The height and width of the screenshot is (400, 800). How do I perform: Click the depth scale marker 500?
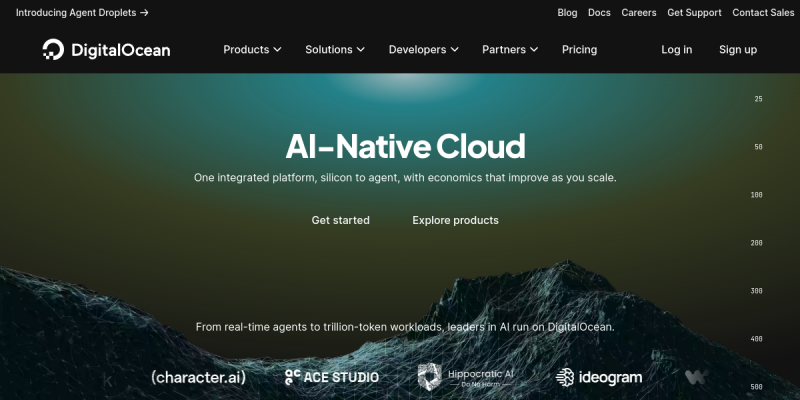click(x=757, y=387)
